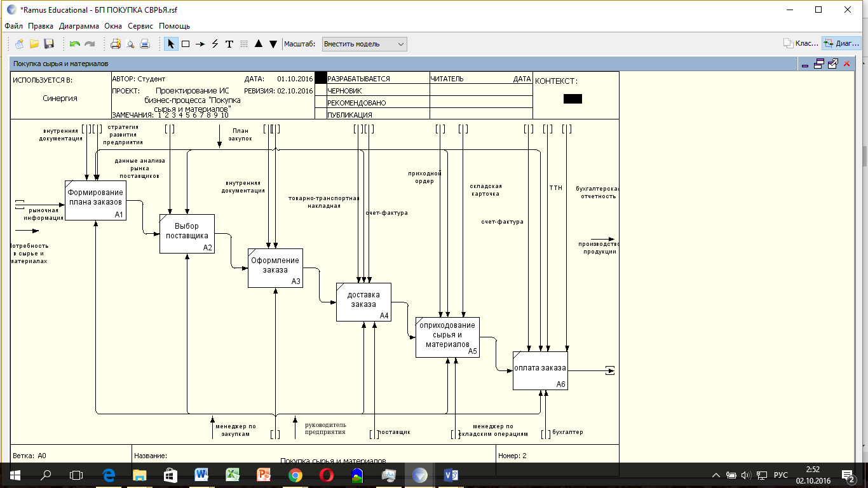Open the Диаграмма menu
Screen dimensions: 868x488
(x=79, y=26)
